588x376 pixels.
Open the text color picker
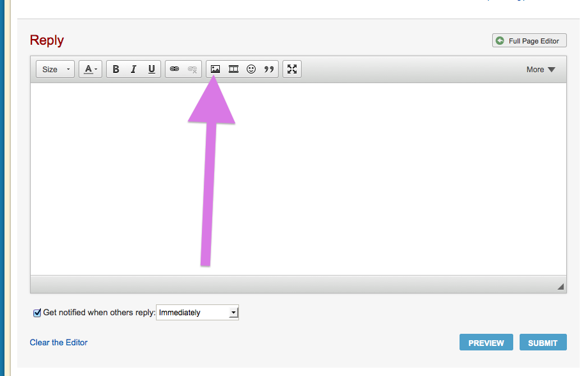(91, 69)
